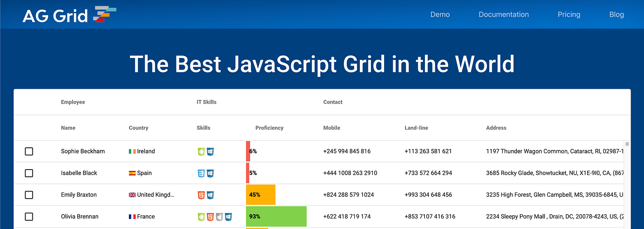
Task: Go to Documentation in top navigation
Action: (504, 14)
